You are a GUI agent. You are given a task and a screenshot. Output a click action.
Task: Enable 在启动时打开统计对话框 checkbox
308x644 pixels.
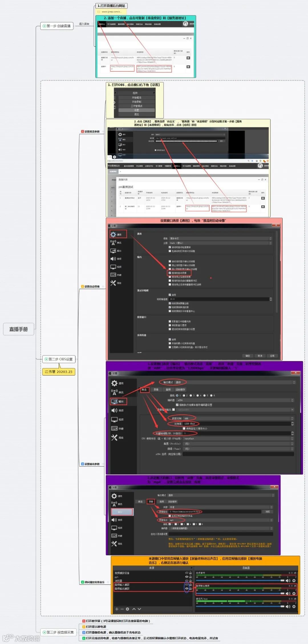point(170,251)
